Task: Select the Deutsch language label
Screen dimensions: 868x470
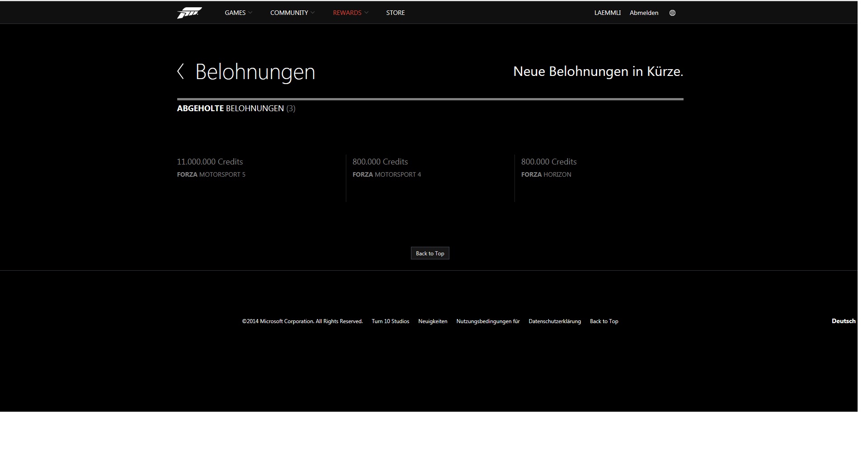Action: coord(844,321)
